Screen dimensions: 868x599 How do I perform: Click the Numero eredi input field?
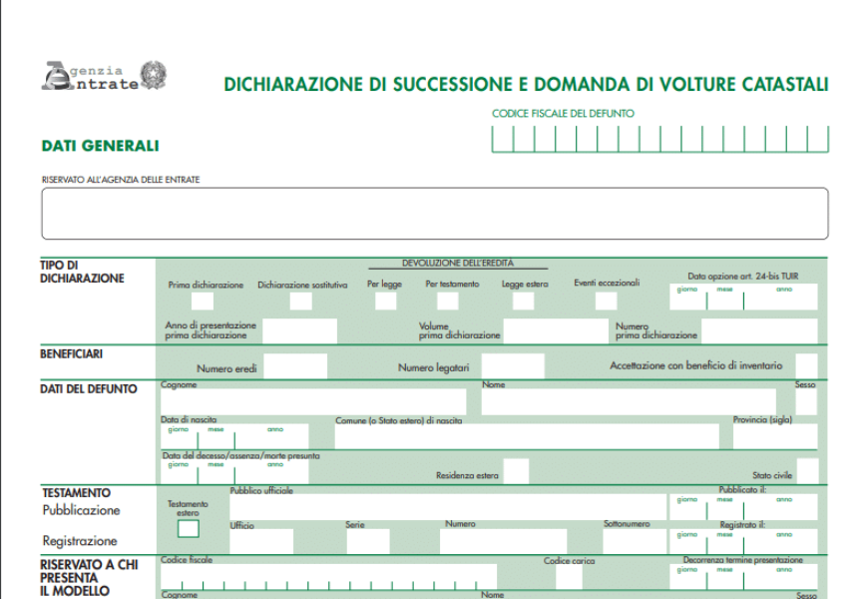click(x=295, y=366)
